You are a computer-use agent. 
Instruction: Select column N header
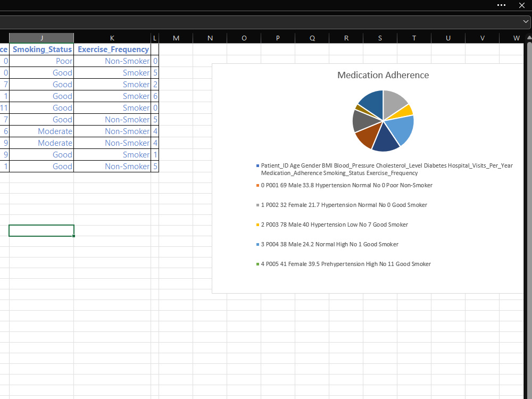tap(210, 38)
